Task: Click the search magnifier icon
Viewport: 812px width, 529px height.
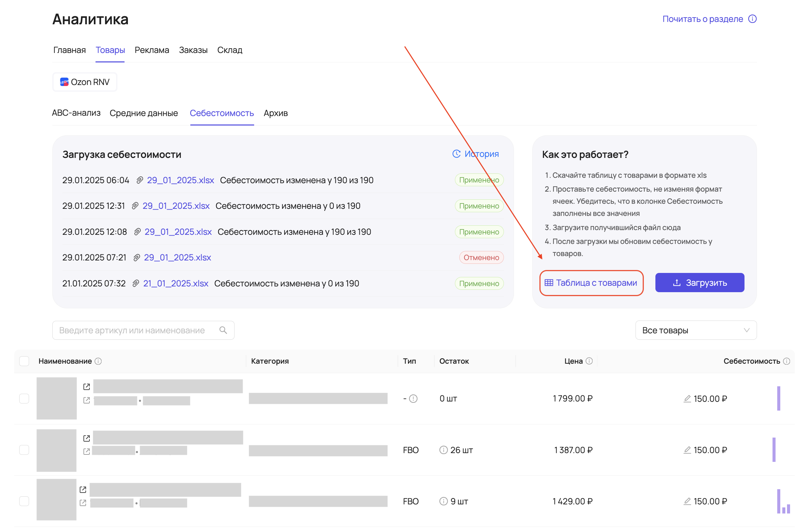Action: (x=223, y=330)
